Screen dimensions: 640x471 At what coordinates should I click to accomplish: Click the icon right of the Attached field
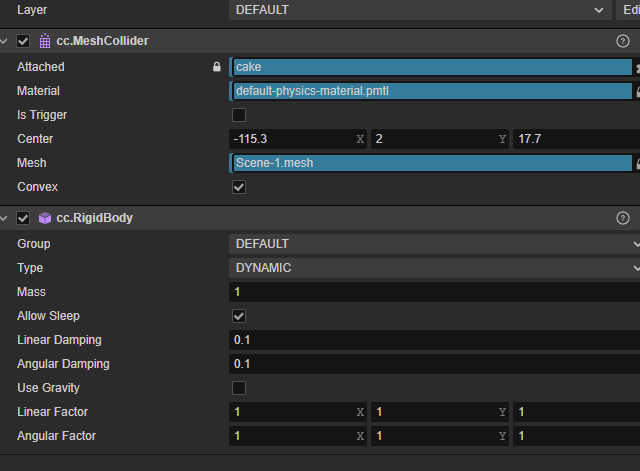click(637, 67)
